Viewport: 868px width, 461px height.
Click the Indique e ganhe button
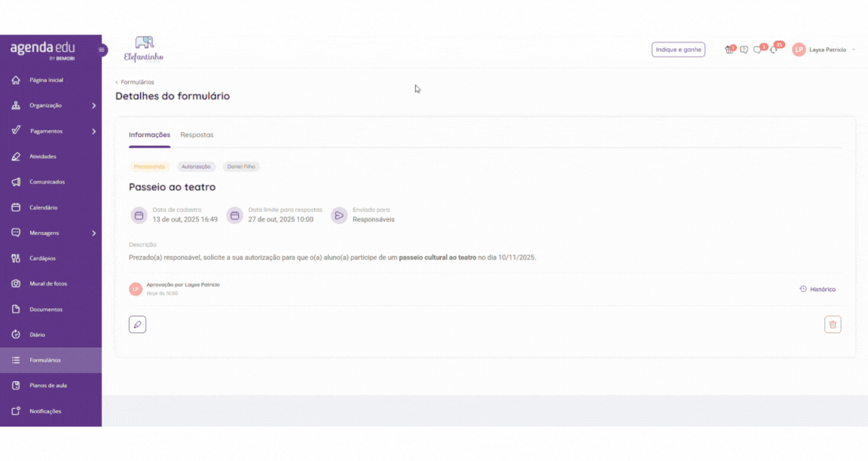click(x=678, y=50)
